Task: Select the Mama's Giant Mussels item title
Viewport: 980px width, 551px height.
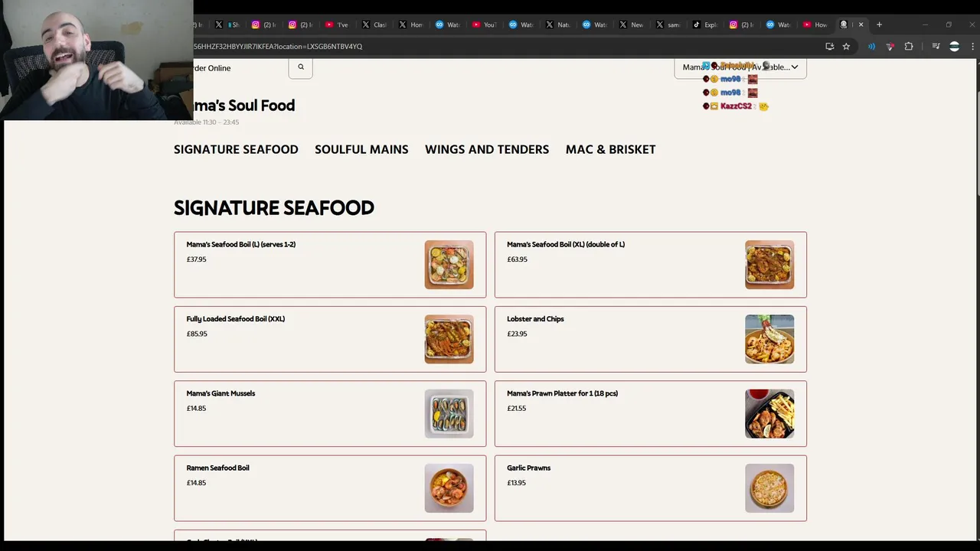Action: coord(220,393)
